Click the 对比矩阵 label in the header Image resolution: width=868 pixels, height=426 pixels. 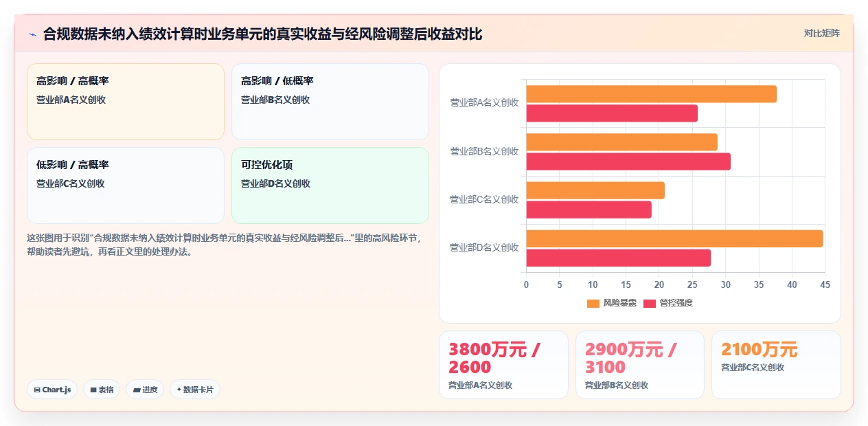point(821,33)
